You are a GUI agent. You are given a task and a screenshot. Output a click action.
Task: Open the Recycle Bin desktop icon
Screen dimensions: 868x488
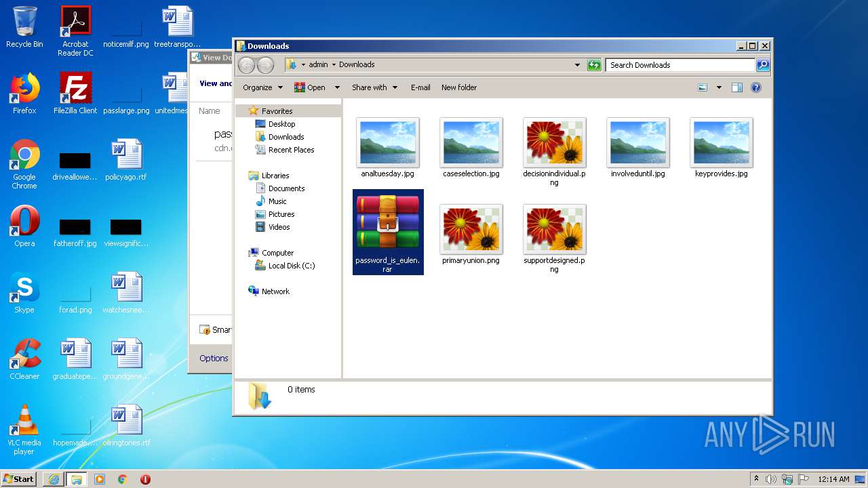pyautogui.click(x=24, y=28)
